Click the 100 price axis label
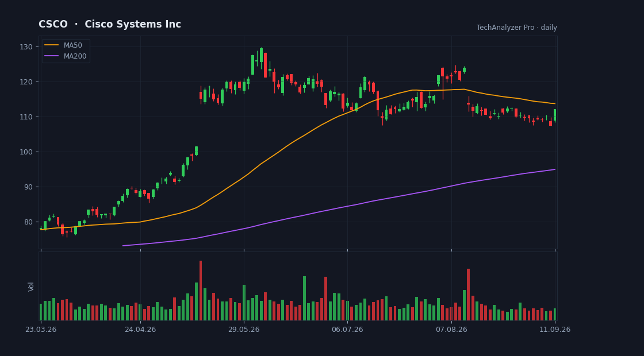The image size is (644, 356). [x=26, y=152]
